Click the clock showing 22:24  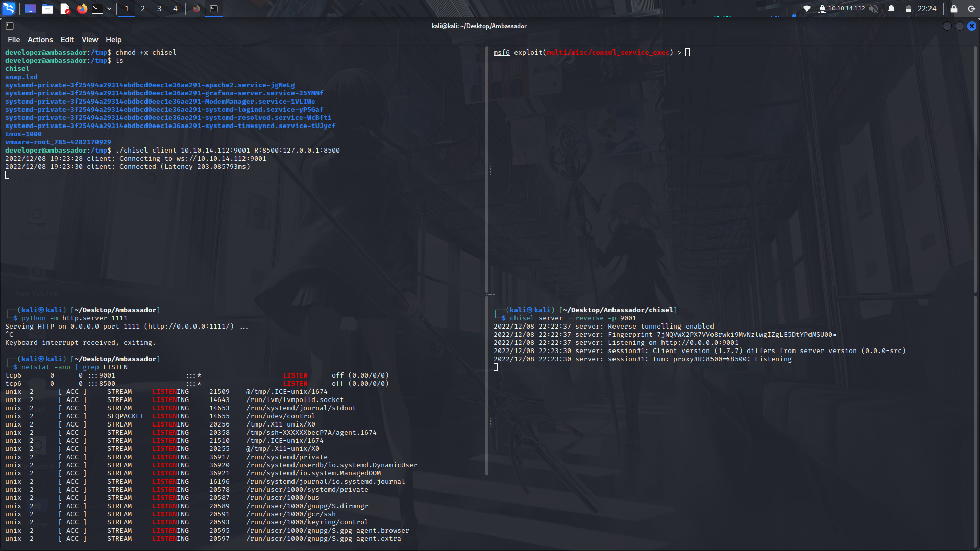point(927,8)
